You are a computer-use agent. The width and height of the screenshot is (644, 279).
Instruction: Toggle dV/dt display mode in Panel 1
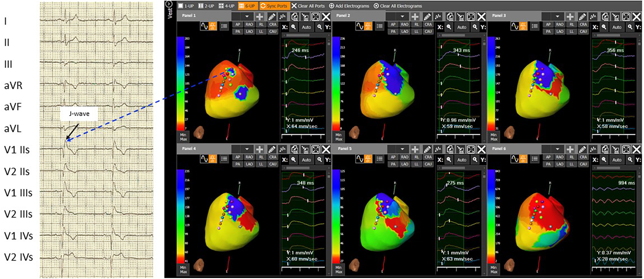pos(213,26)
